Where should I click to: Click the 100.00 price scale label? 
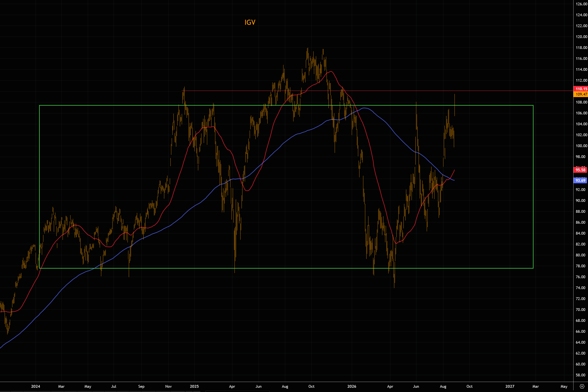(581, 146)
